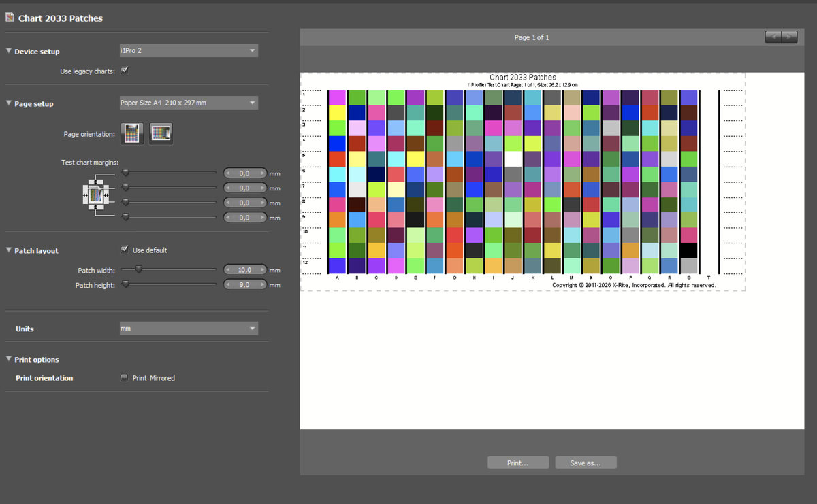Click the Patch width slider handle
817x504 pixels.
coord(139,269)
